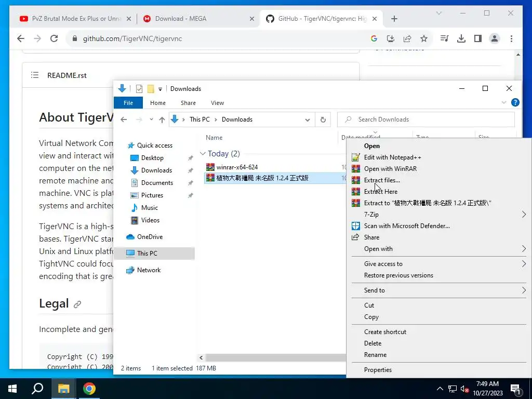
Task: Click the Chrome back arrow icon
Action: [21, 38]
